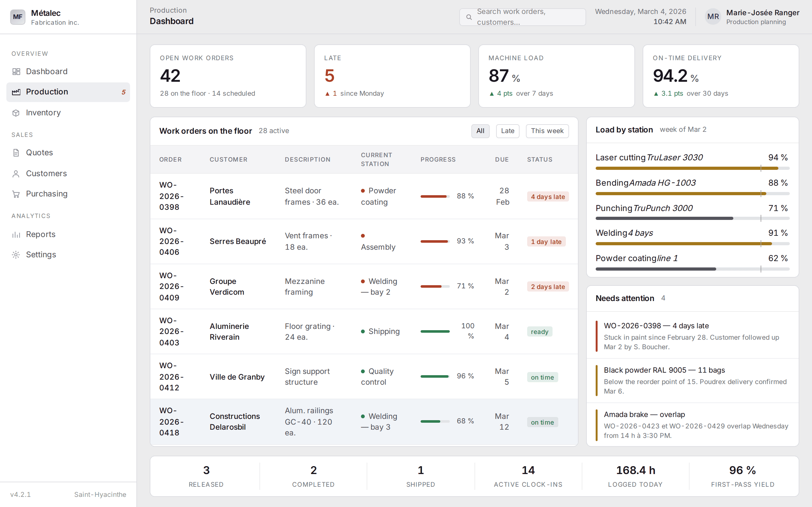Sort by the Due column header
Screen dimensions: 812x507
pyautogui.click(x=501, y=160)
